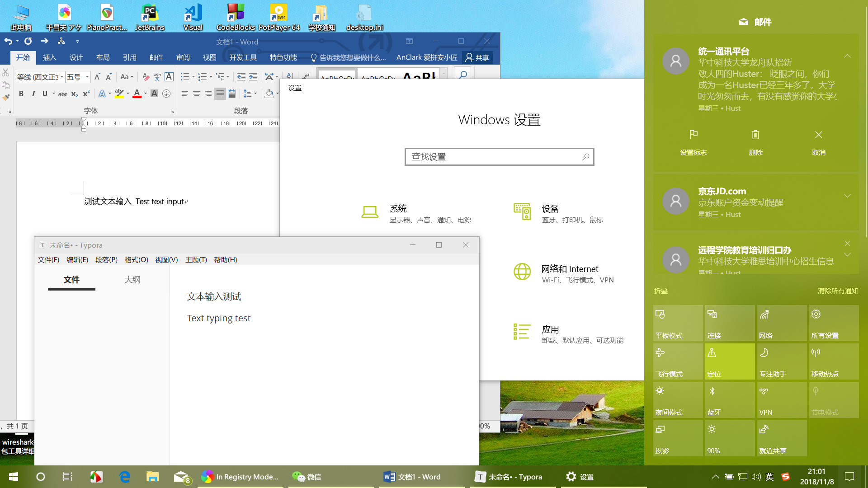Image resolution: width=868 pixels, height=488 pixels.
Task: Click the character shading icon in Word
Action: click(154, 94)
